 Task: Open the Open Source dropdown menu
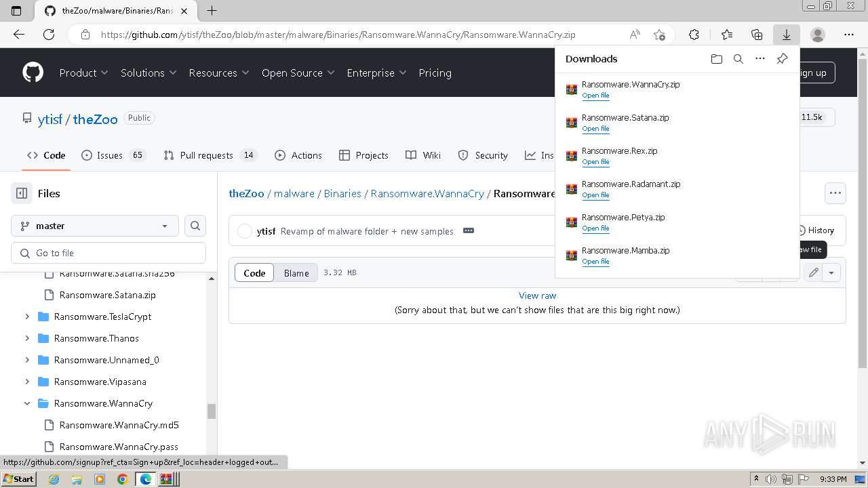tap(298, 73)
